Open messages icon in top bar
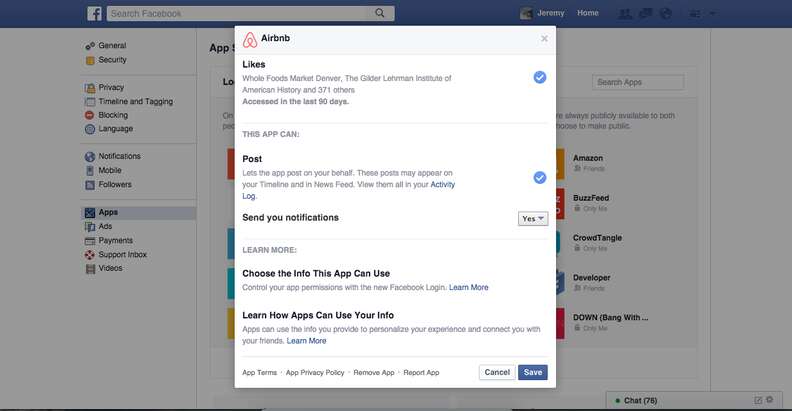Image resolution: width=792 pixels, height=411 pixels. [x=646, y=14]
